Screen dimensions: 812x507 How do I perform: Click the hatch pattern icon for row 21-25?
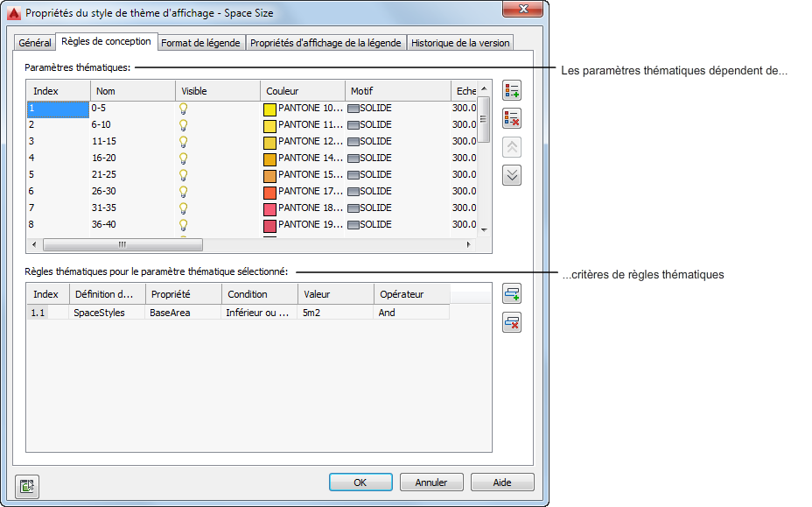coord(353,175)
